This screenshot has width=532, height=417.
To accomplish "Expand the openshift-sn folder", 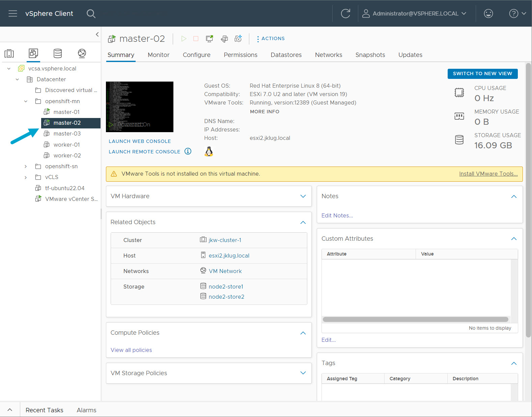I will click(26, 167).
